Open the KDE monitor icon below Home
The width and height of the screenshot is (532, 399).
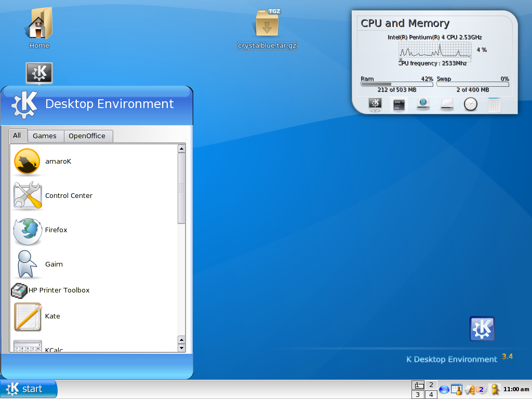tap(39, 73)
